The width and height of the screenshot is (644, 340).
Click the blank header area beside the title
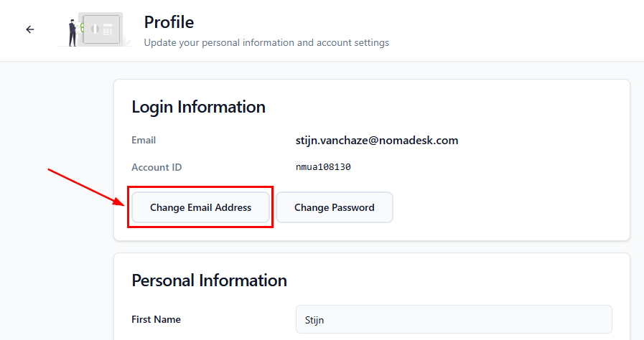click(x=517, y=30)
